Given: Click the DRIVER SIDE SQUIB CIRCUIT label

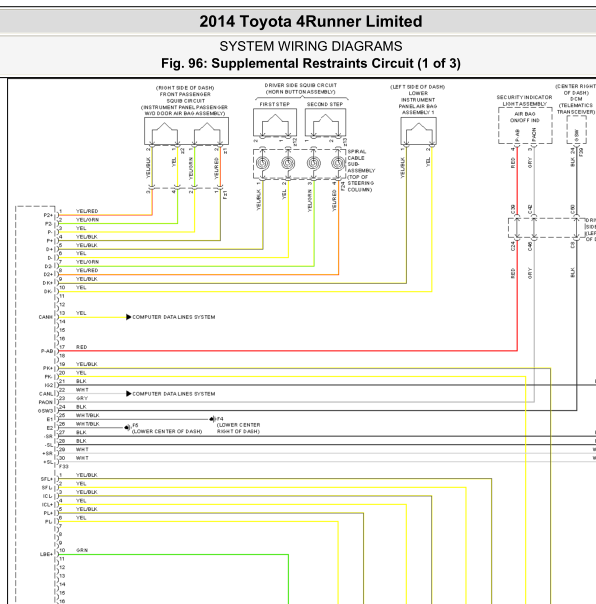Looking at the screenshot, I should (x=301, y=89).
